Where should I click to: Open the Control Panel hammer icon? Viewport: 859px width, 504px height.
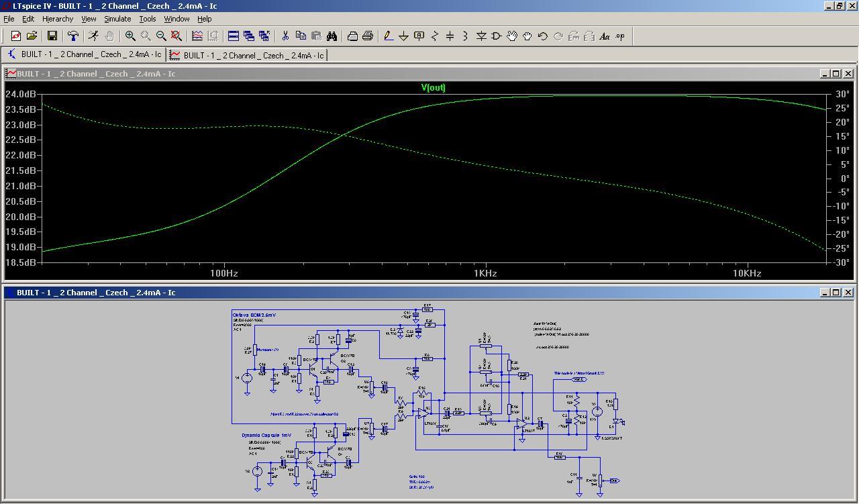click(73, 36)
